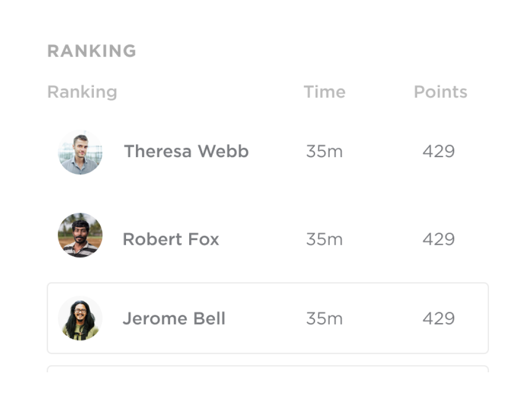Select Theresa Webb's 429 points value
Image resolution: width=532 pixels, height=393 pixels.
[x=439, y=151]
